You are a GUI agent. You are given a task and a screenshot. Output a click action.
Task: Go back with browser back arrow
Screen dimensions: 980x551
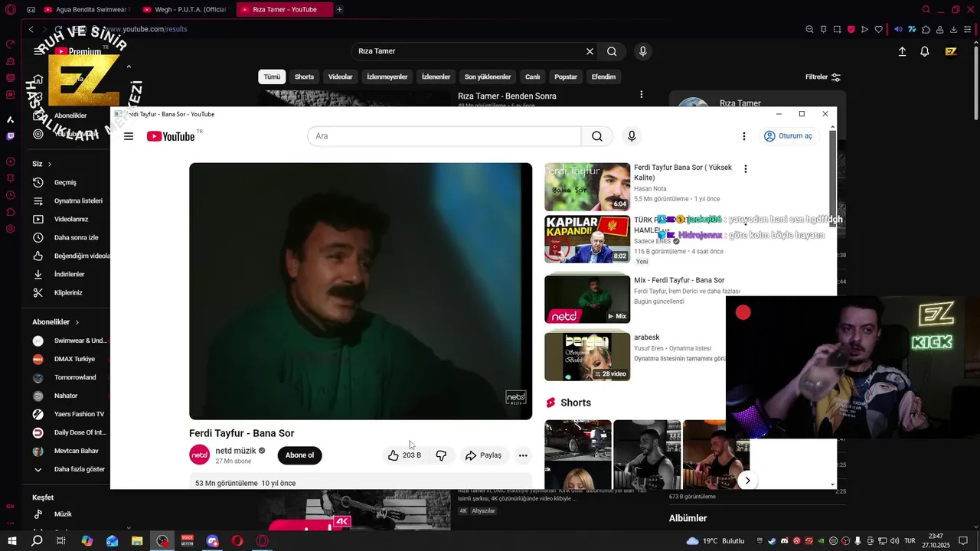pos(31,29)
